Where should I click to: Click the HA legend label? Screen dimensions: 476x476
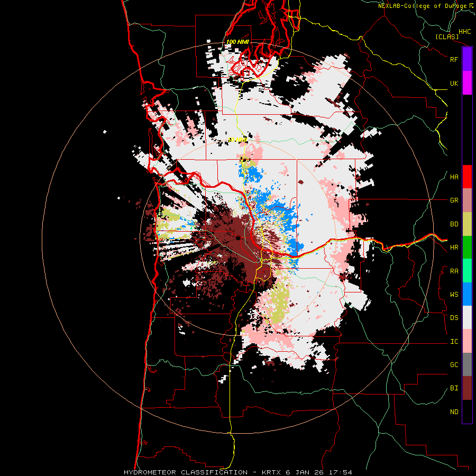pyautogui.click(x=454, y=177)
